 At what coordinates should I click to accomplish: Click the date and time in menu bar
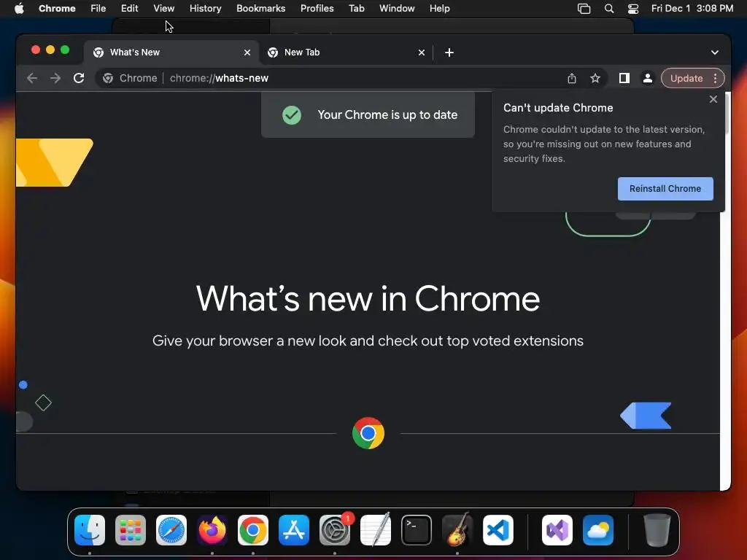pos(692,9)
